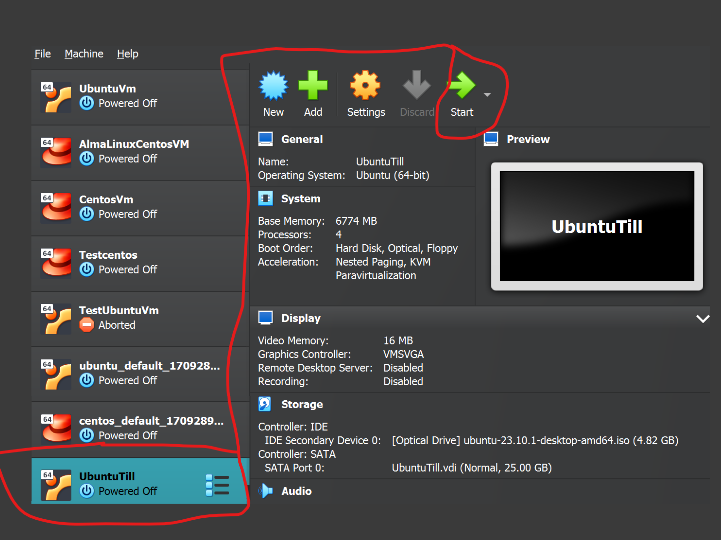Screen dimensions: 721x540
Task: Click the System section chip icon
Action: [265, 198]
